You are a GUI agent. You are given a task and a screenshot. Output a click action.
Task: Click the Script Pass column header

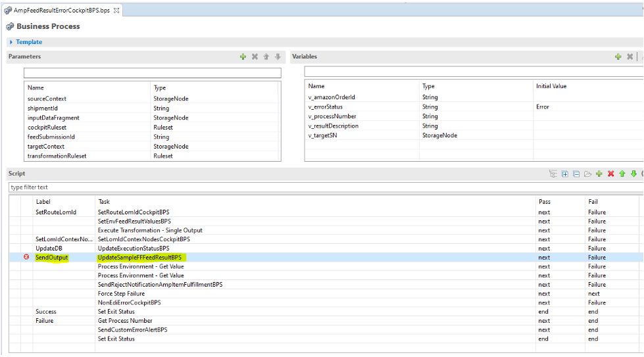(x=545, y=201)
